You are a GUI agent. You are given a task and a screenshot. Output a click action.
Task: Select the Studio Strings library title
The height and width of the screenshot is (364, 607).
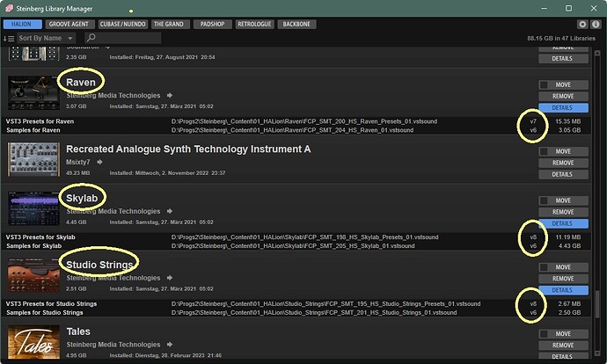99,265
